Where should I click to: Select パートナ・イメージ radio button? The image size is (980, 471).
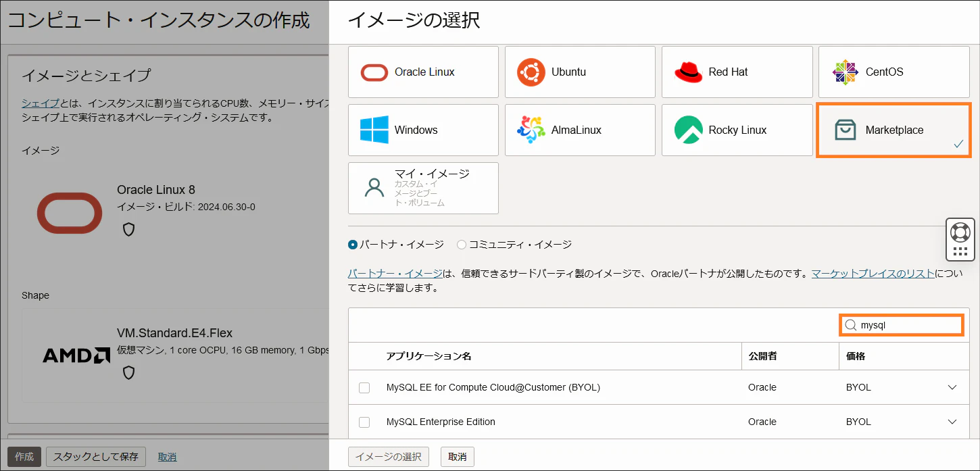pos(353,245)
